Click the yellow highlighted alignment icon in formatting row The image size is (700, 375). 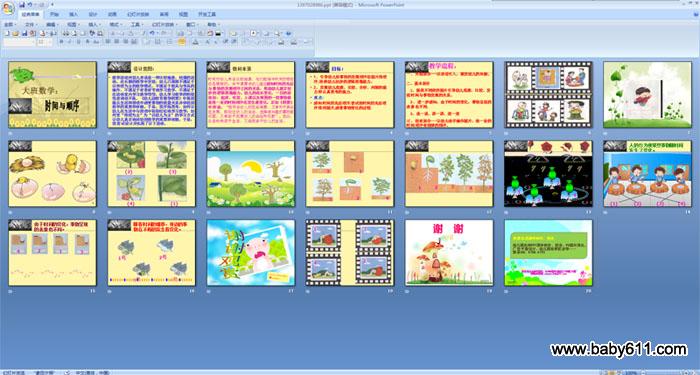[x=182, y=42]
